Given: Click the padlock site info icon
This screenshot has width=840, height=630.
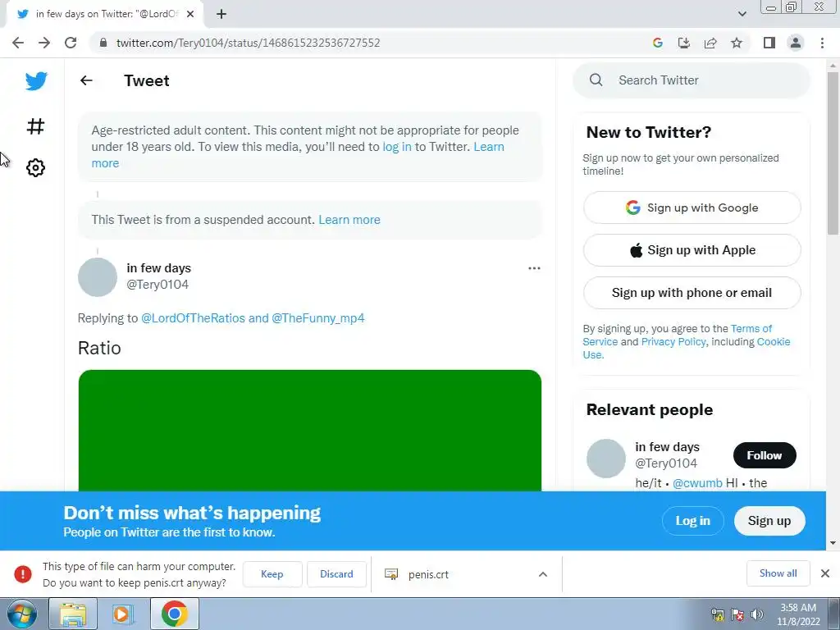Looking at the screenshot, I should [103, 43].
